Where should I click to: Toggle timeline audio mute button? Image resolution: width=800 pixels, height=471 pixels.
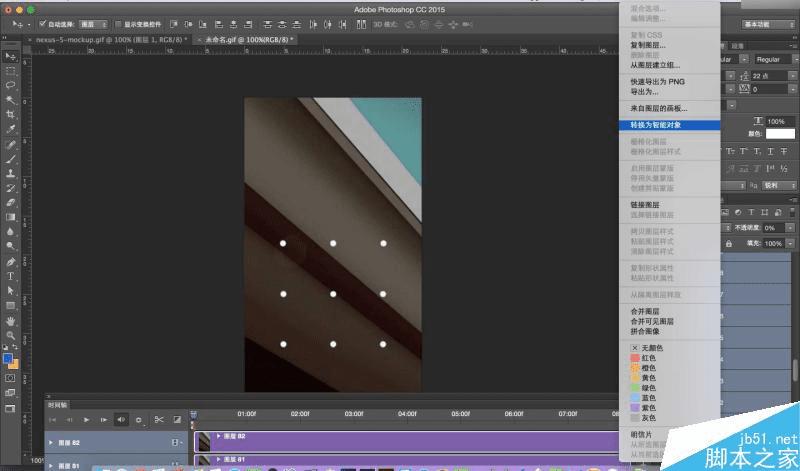coord(121,419)
